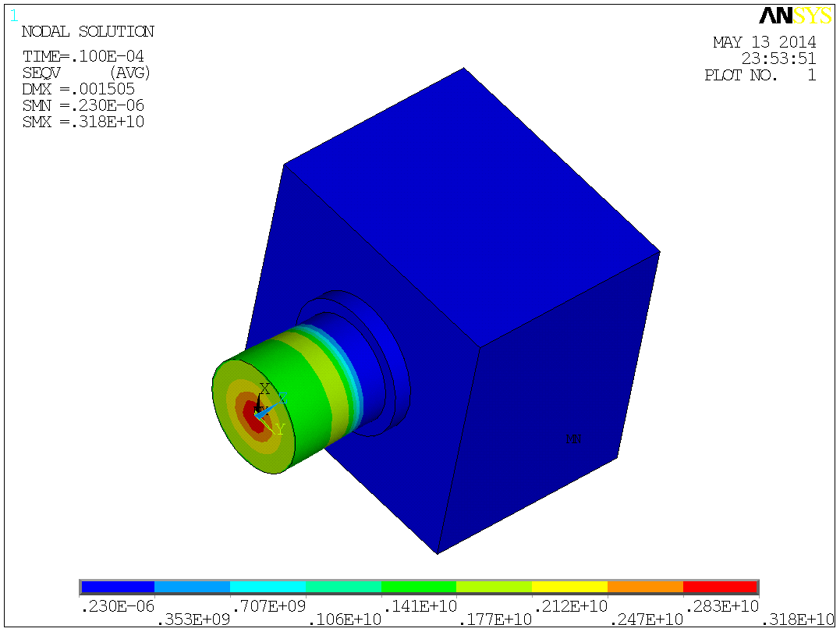The height and width of the screenshot is (632, 840).
Task: Click the 23:53:51 time stamp
Action: [778, 59]
